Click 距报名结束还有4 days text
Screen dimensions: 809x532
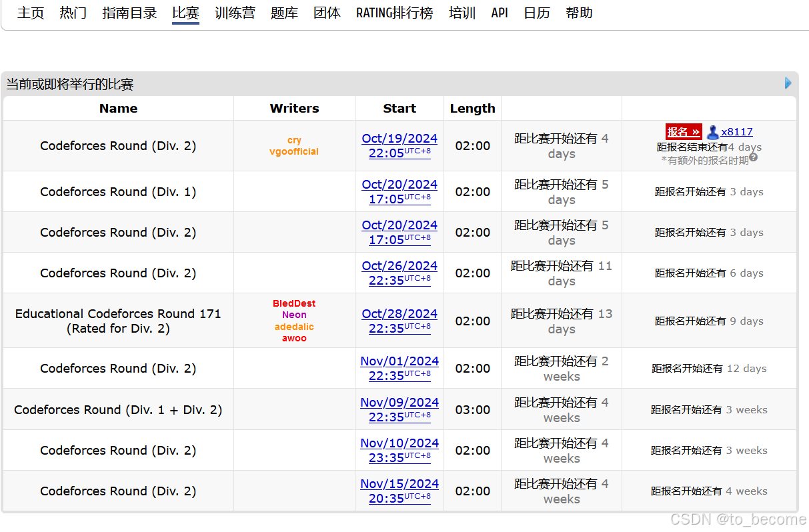(x=709, y=147)
